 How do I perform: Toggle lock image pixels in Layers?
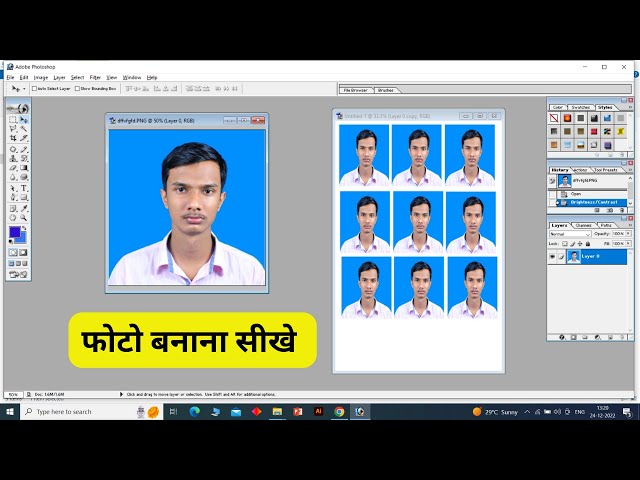click(x=573, y=244)
